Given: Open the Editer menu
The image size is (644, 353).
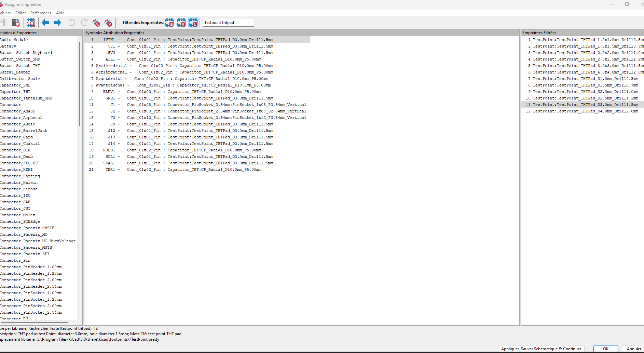Looking at the screenshot, I should click(20, 13).
